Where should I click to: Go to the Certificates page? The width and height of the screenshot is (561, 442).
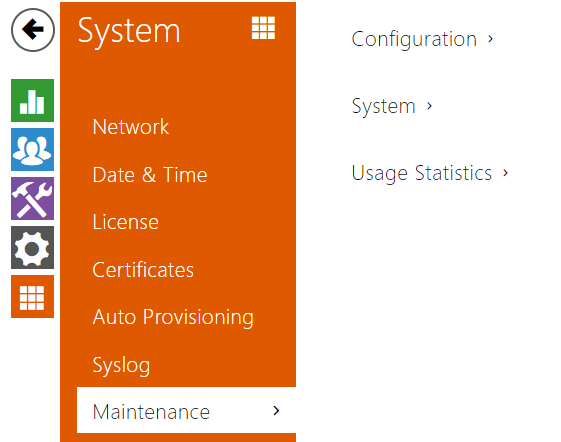143,269
